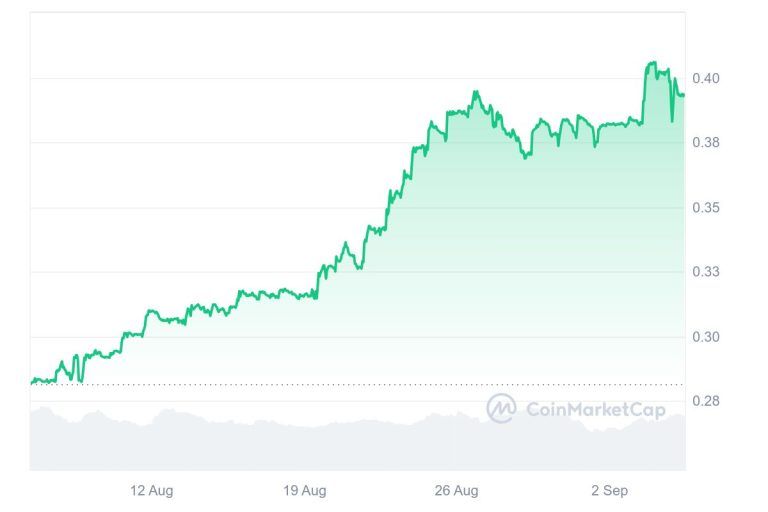This screenshot has height=512, width=768.
Task: Select the 2 Sep date label
Action: point(609,490)
